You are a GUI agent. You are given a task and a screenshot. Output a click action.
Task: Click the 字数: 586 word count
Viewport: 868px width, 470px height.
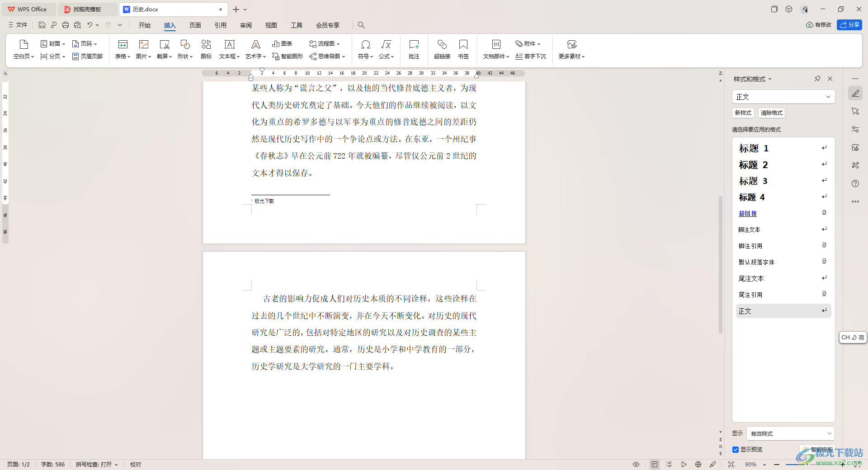(53, 465)
